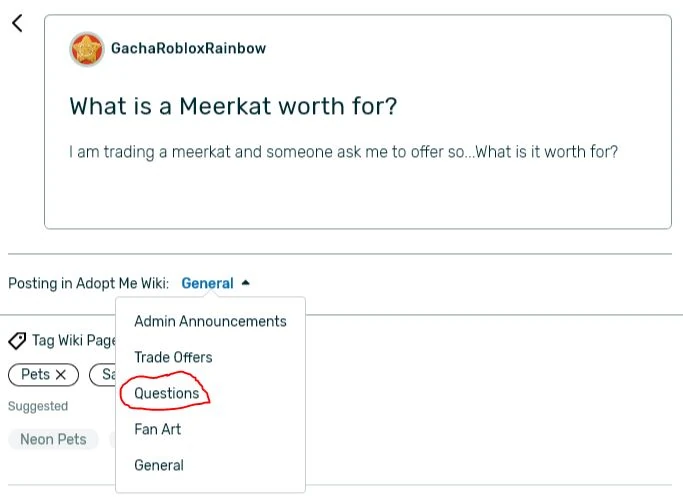
Task: Click the 'Posting in Adopt Me Wiki' label
Action: click(88, 284)
